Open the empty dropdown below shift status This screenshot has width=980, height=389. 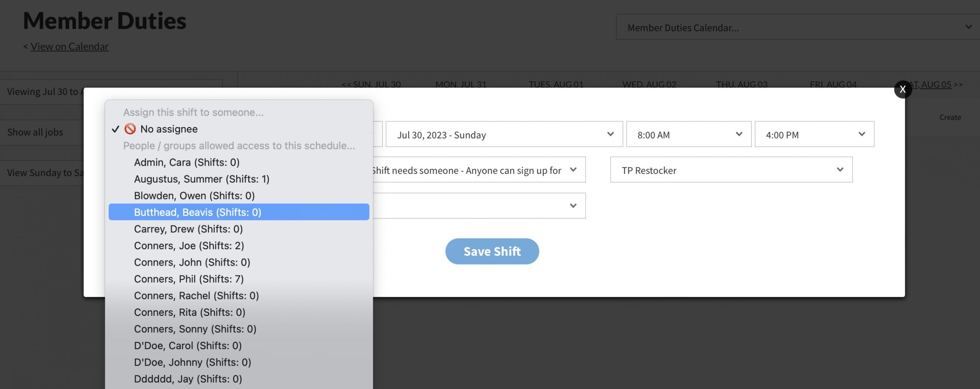coord(479,206)
